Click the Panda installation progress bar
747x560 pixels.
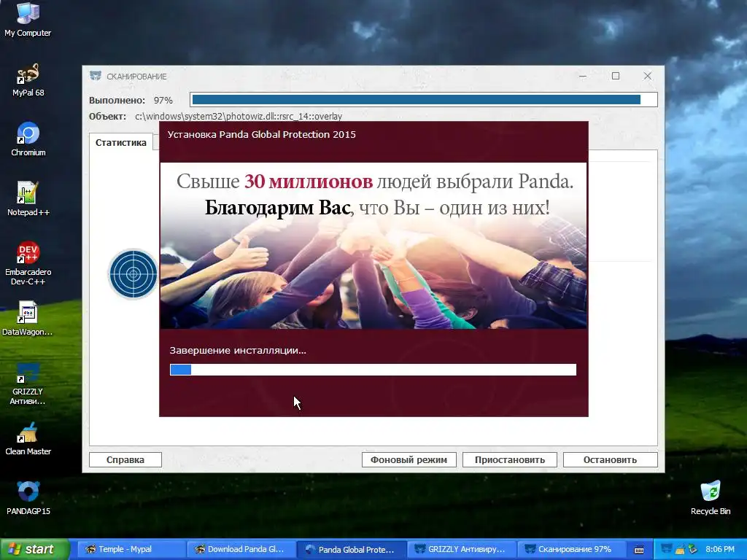(x=373, y=370)
